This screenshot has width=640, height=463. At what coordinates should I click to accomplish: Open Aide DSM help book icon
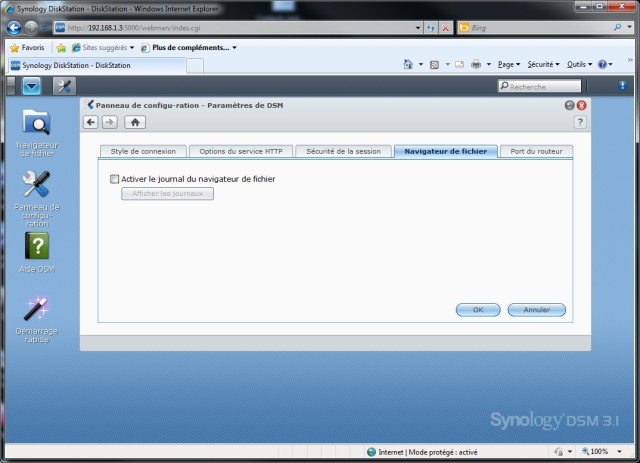37,246
